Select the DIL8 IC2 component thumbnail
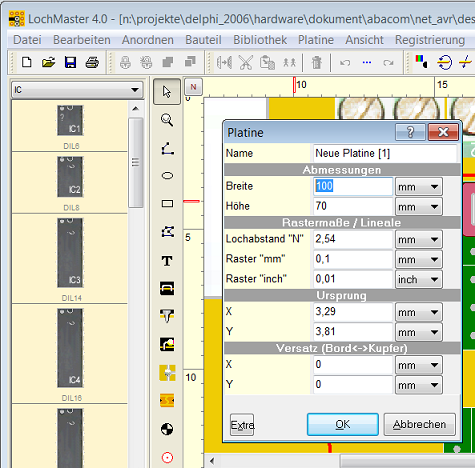This screenshot has height=468, width=475. [70, 177]
